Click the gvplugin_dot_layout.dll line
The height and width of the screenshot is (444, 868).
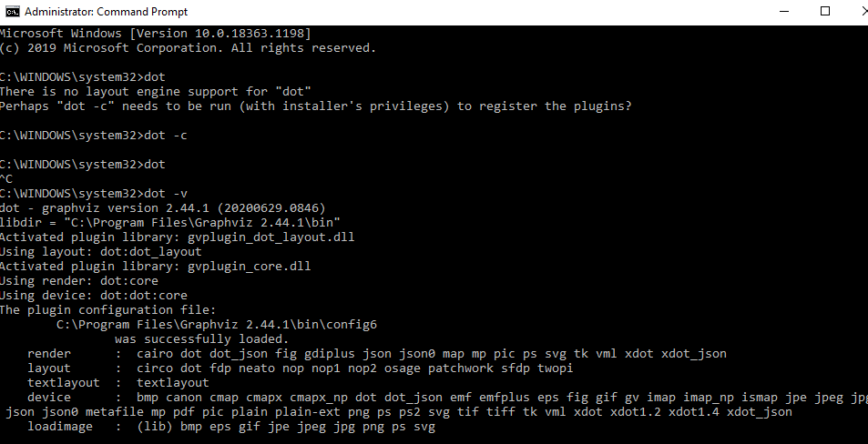pyautogui.click(x=177, y=237)
